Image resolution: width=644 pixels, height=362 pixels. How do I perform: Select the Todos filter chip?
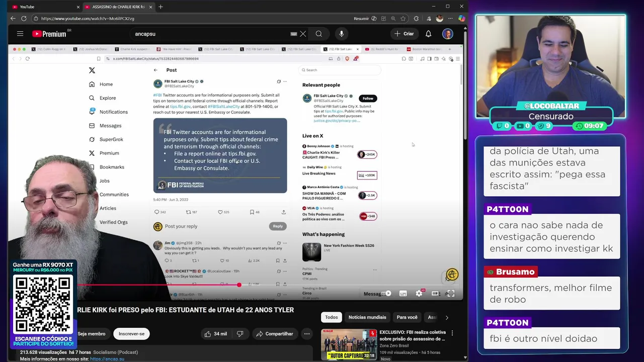coord(332,317)
